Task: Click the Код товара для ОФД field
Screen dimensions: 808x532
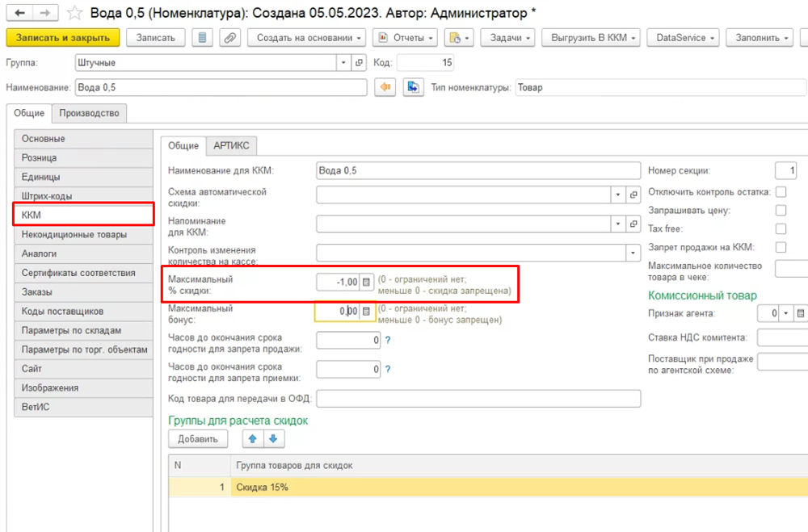Action: coord(478,399)
